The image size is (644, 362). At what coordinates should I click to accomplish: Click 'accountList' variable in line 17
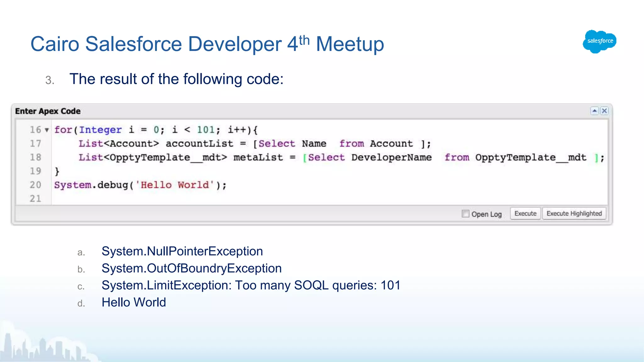[x=199, y=144]
